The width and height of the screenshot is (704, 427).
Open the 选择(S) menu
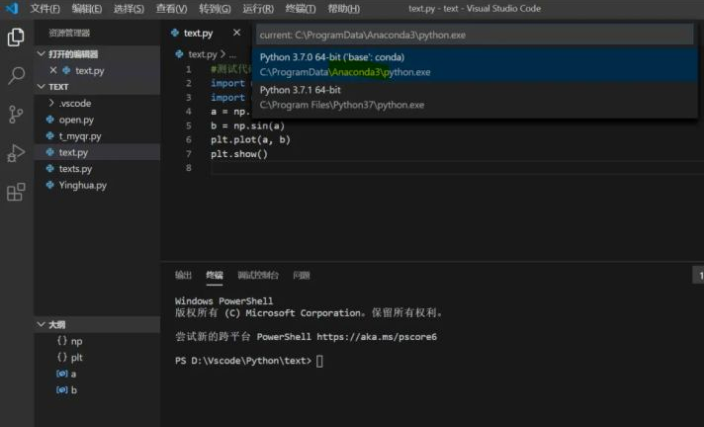click(x=129, y=9)
